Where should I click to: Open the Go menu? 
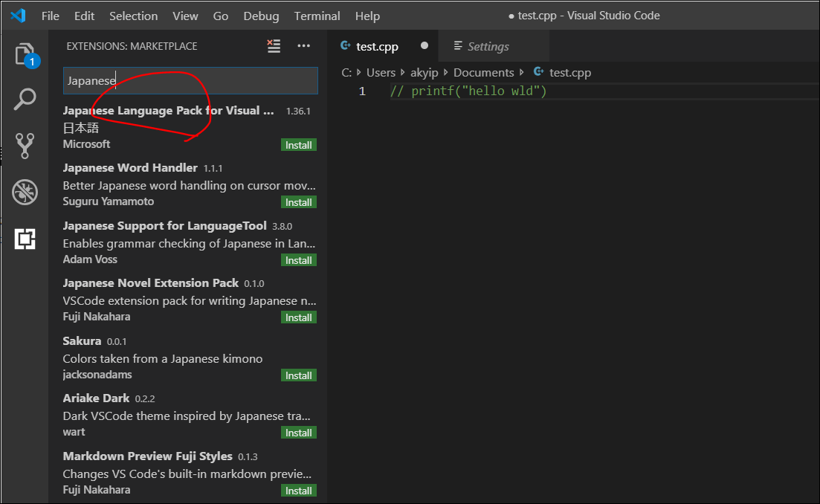click(220, 16)
